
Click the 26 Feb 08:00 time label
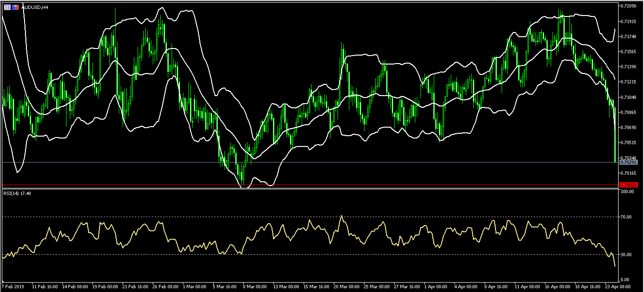[x=165, y=286]
